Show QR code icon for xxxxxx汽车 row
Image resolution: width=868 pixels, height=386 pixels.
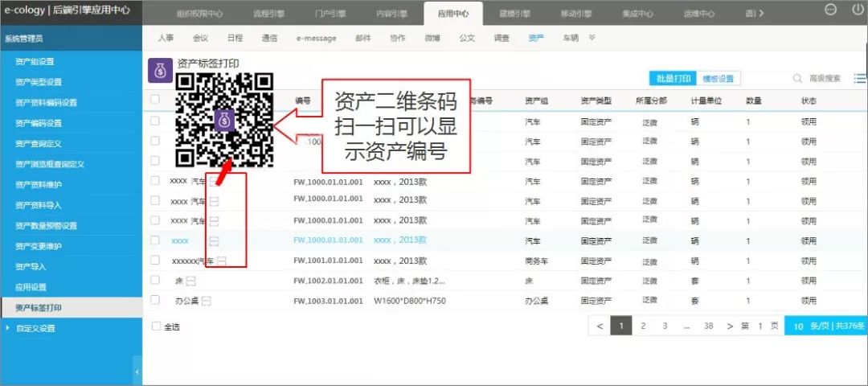coord(222,261)
